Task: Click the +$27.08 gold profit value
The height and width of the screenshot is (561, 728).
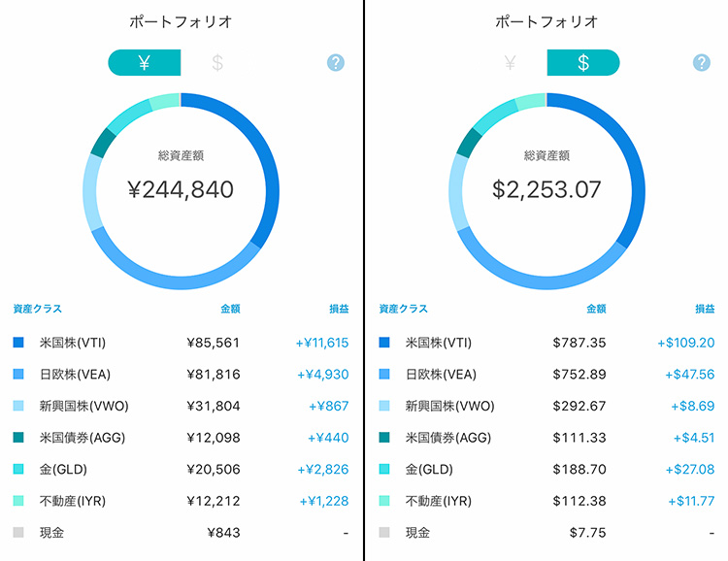Action: click(689, 469)
